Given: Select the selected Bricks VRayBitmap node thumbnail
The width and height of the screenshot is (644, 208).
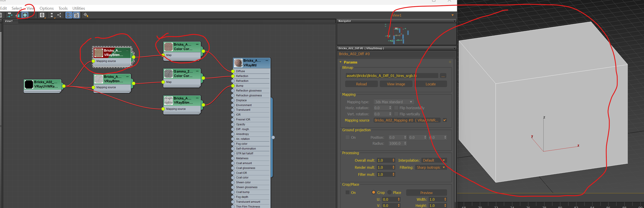Looking at the screenshot, I should tap(98, 52).
